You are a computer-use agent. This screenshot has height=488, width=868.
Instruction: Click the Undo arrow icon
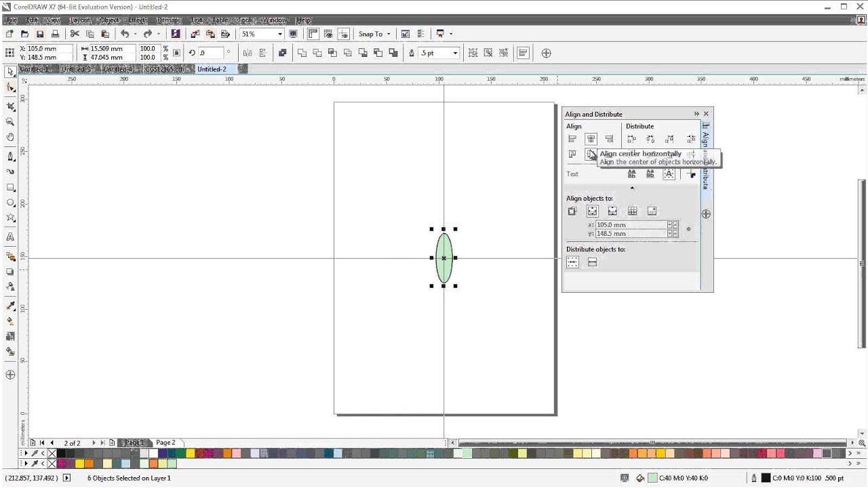point(125,34)
